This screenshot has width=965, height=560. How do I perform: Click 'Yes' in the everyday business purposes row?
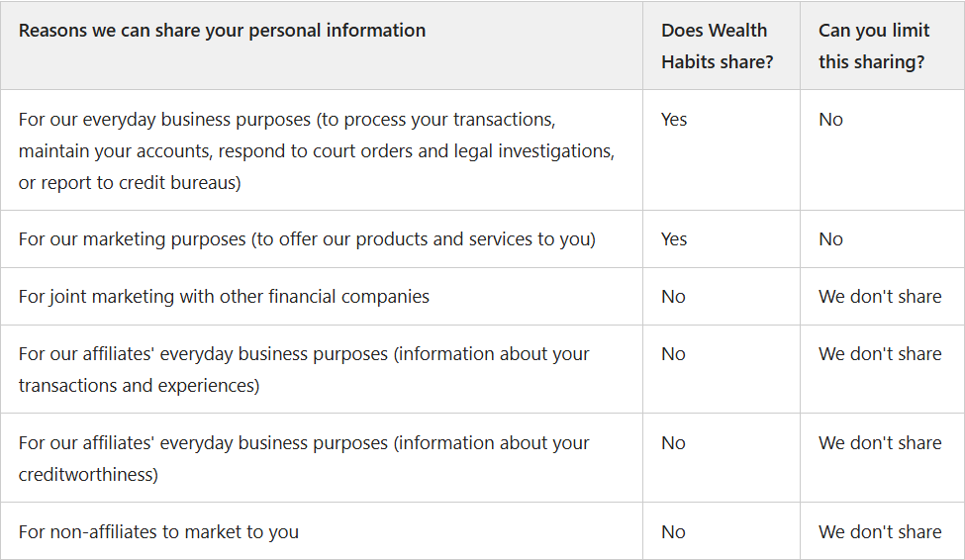pyautogui.click(x=674, y=120)
